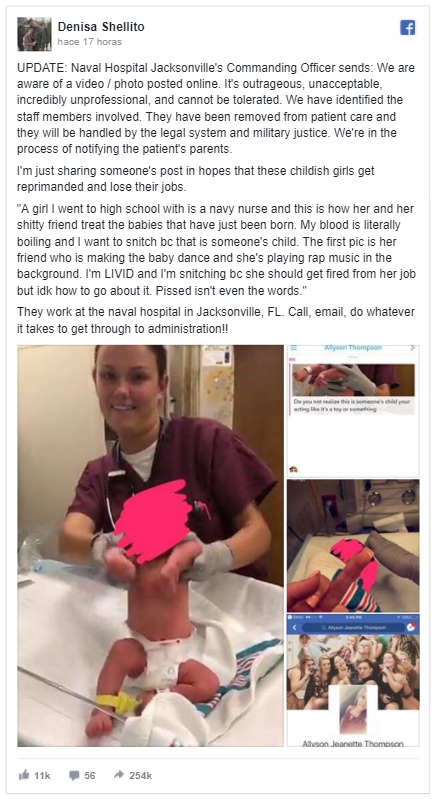The image size is (436, 799).
Task: Open the Snapchat chat screenshot thumbnail
Action: pyautogui.click(x=353, y=411)
